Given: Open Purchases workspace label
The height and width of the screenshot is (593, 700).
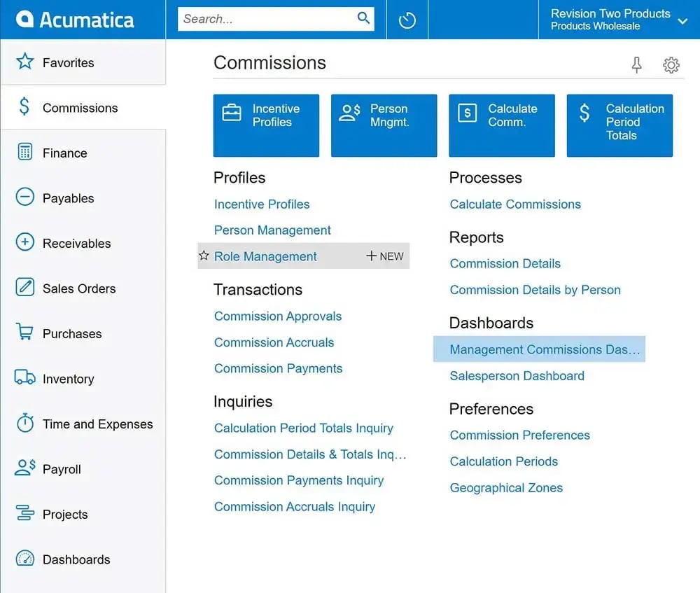Looking at the screenshot, I should click(x=72, y=333).
